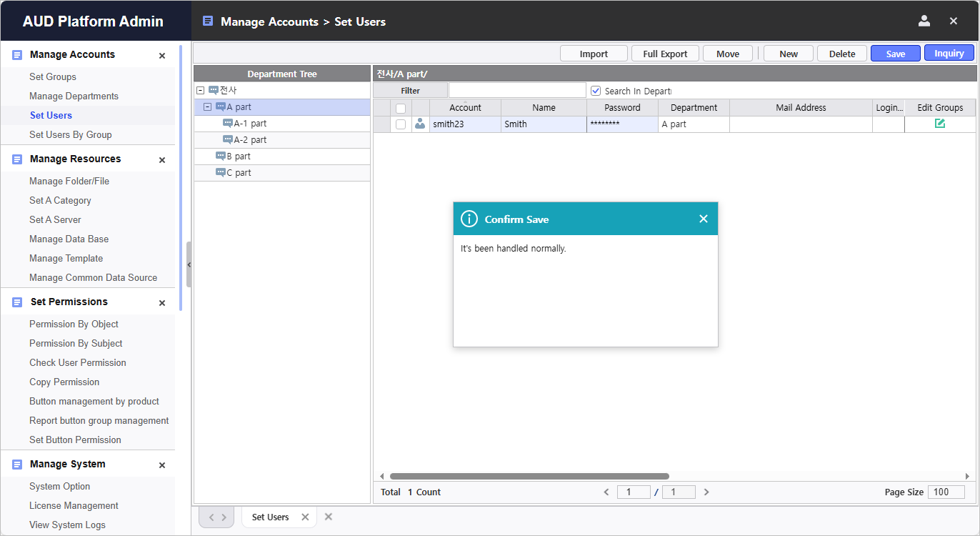The image size is (980, 536).
Task: Open Copy Permission menu item
Action: click(64, 382)
